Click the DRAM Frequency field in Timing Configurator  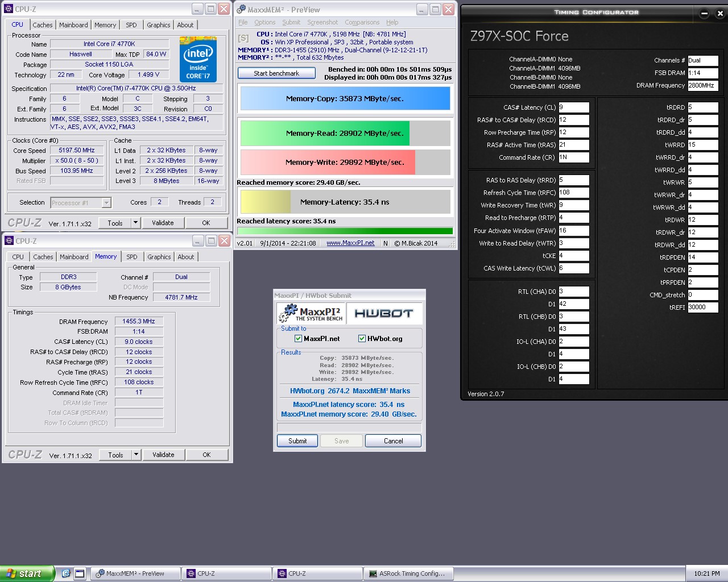(x=703, y=86)
